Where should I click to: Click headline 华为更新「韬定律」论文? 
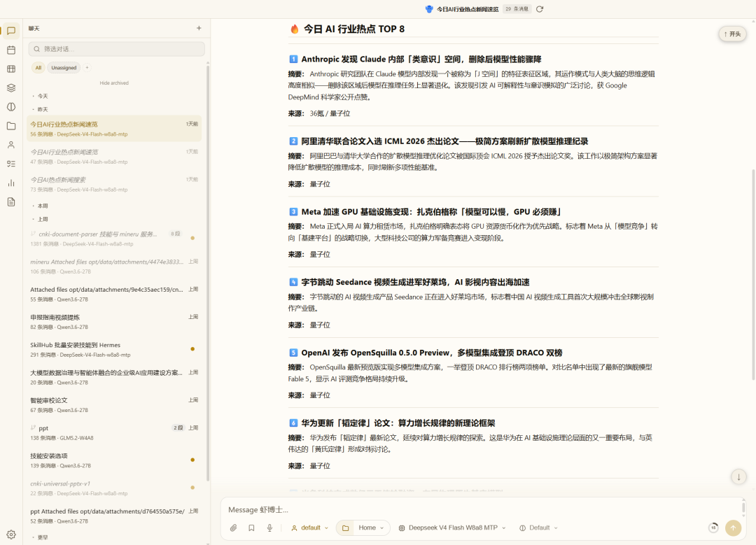coord(398,423)
